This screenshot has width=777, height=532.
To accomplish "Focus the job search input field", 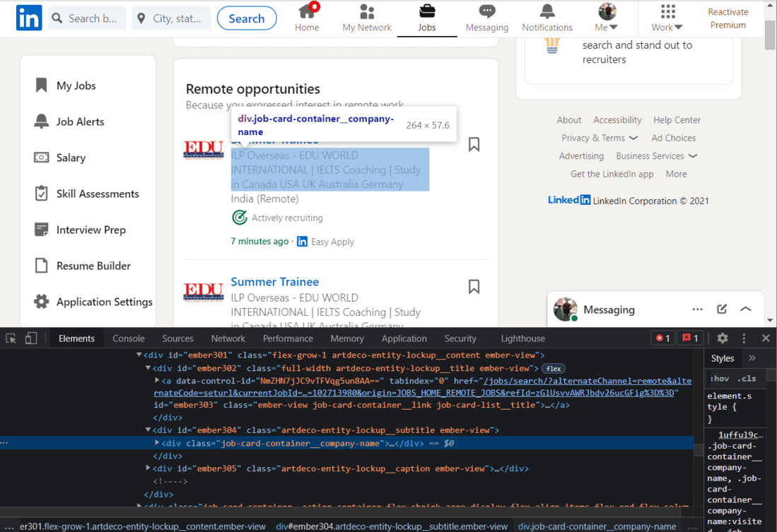I will pos(87,18).
